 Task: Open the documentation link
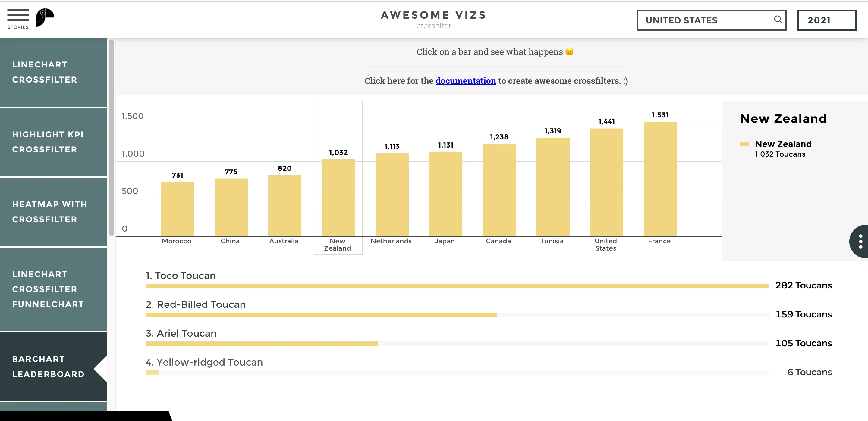[x=465, y=81]
